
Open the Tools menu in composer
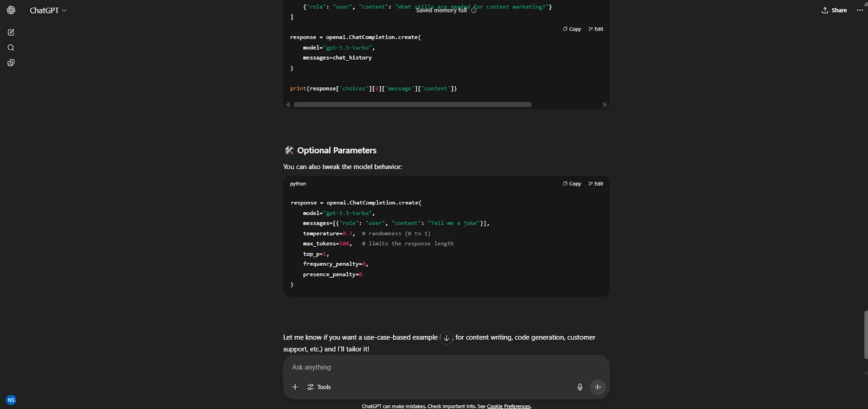(319, 387)
